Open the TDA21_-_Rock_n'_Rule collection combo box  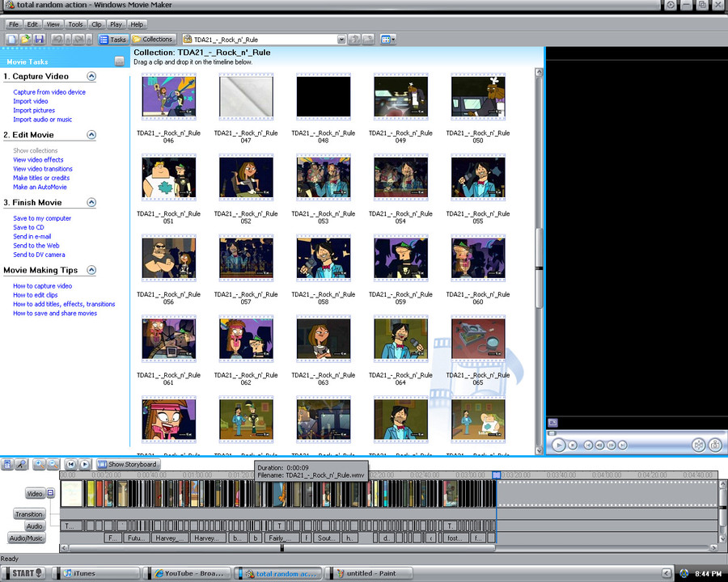265,40
